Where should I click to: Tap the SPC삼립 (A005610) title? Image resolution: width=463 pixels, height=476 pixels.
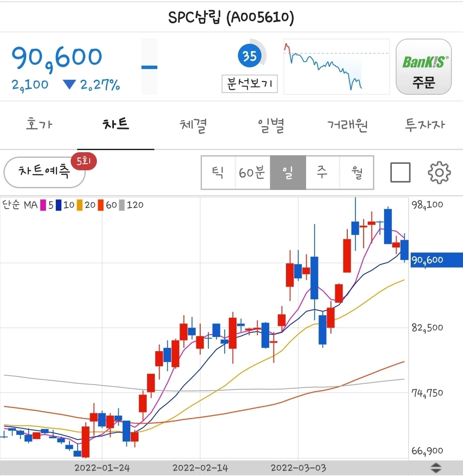click(231, 17)
